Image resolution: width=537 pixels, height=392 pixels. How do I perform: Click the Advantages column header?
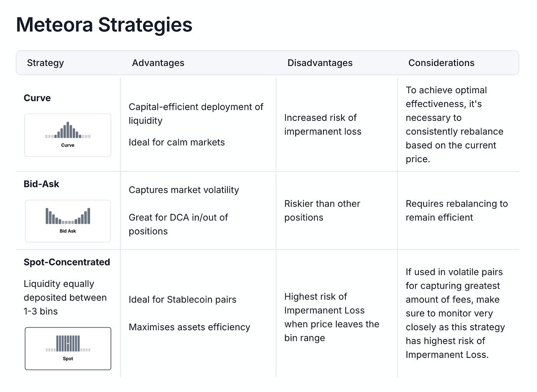click(158, 63)
